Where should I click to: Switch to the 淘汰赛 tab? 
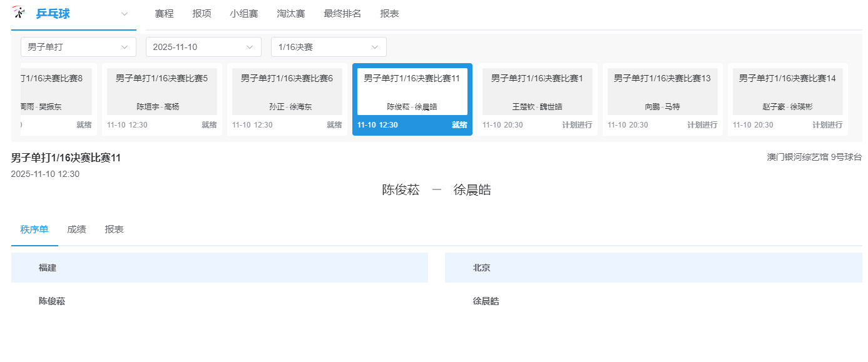point(290,13)
